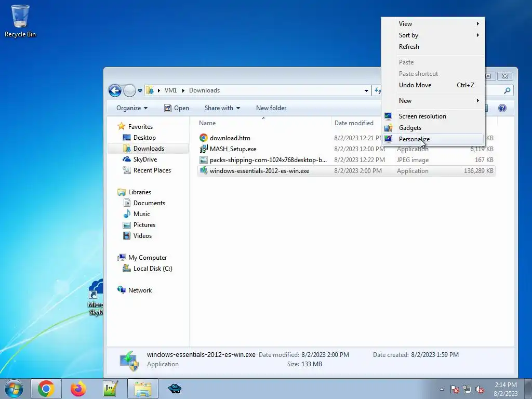Expand the New submenu
Viewport: 532px width, 399px height.
pyautogui.click(x=433, y=101)
